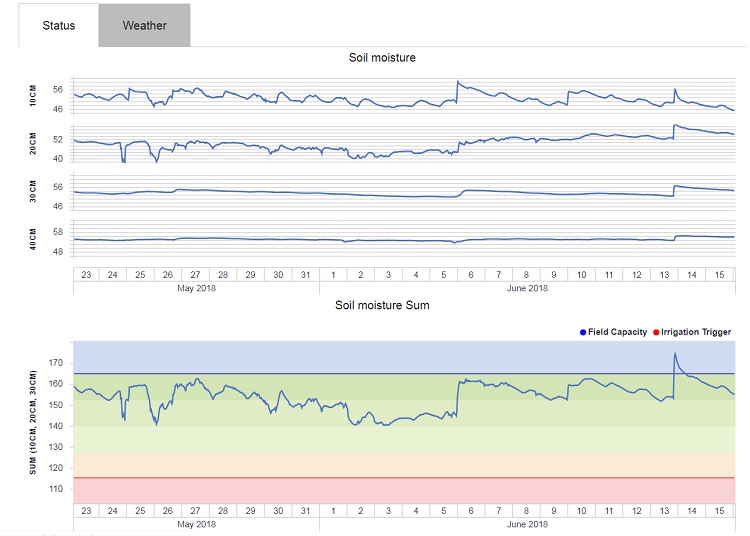Click the SUM (10CM, 20CM, 30CM) axis label
This screenshot has width=750, height=536.
point(32,423)
